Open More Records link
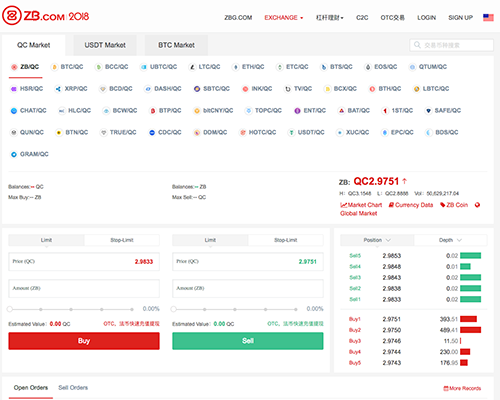The width and height of the screenshot is (500, 400). click(x=462, y=388)
